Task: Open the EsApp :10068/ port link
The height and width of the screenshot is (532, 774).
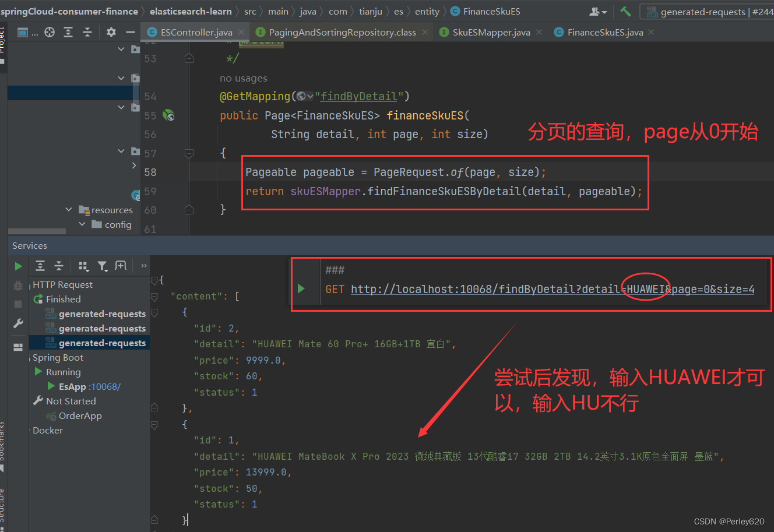Action: click(104, 386)
